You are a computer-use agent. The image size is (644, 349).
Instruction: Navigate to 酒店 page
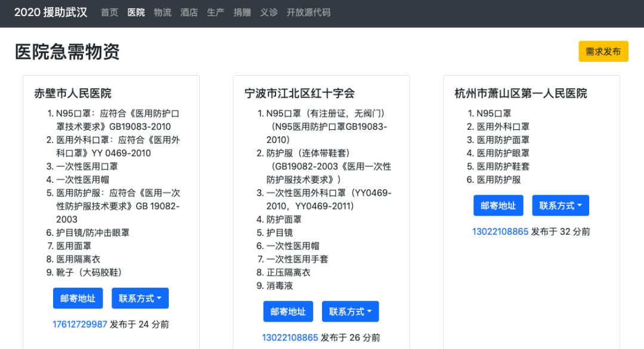pos(188,12)
